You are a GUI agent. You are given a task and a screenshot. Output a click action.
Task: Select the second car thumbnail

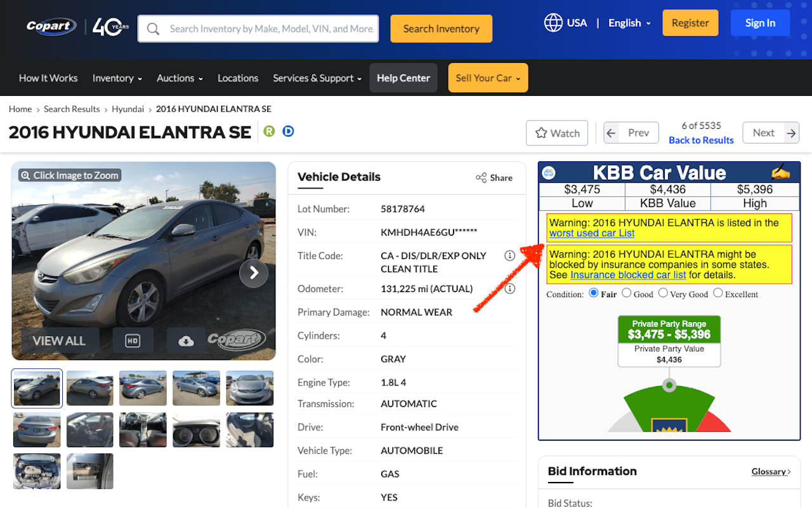[90, 388]
